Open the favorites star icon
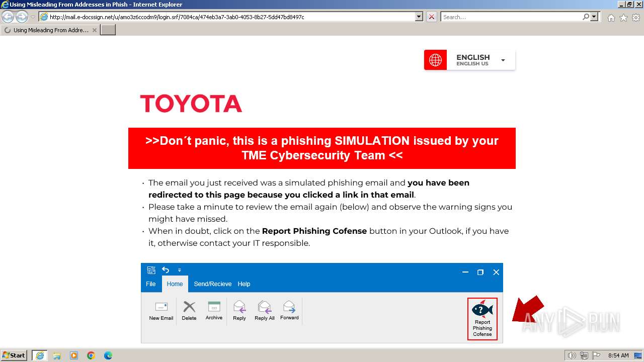644x362 pixels. pos(623,18)
